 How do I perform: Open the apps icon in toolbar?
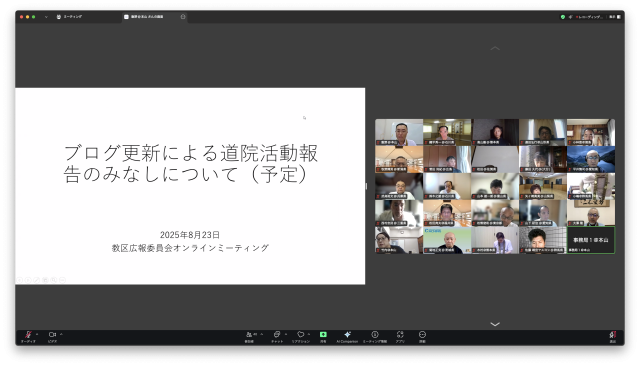400,334
